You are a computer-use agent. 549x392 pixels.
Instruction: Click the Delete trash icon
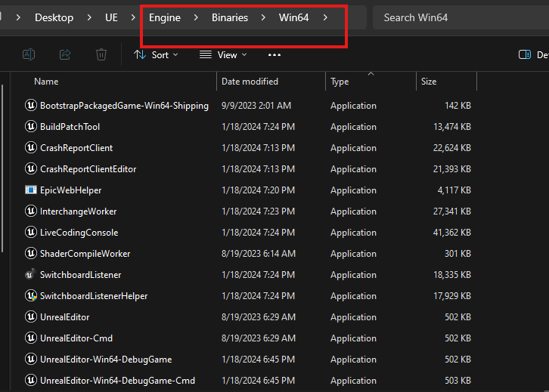pyautogui.click(x=101, y=54)
